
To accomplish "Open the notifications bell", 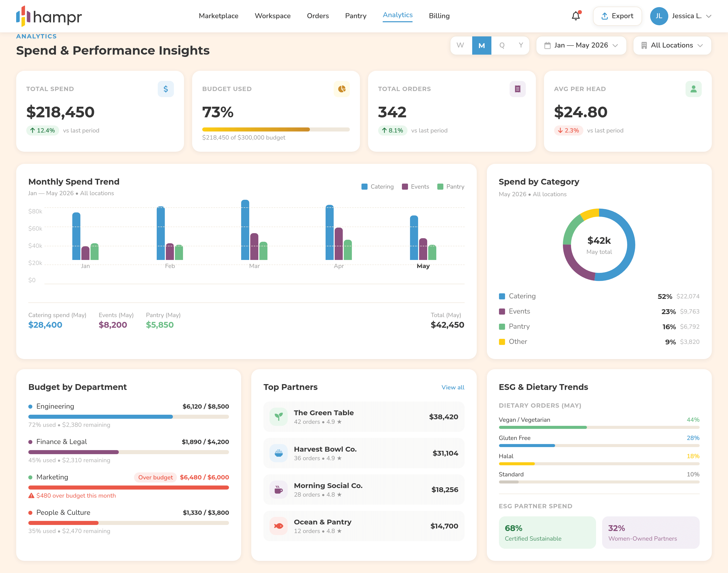I will coord(576,16).
